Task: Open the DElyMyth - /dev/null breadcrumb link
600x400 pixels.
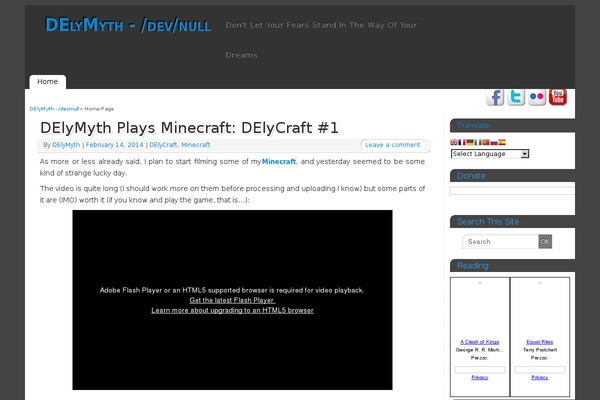Action: (x=54, y=109)
